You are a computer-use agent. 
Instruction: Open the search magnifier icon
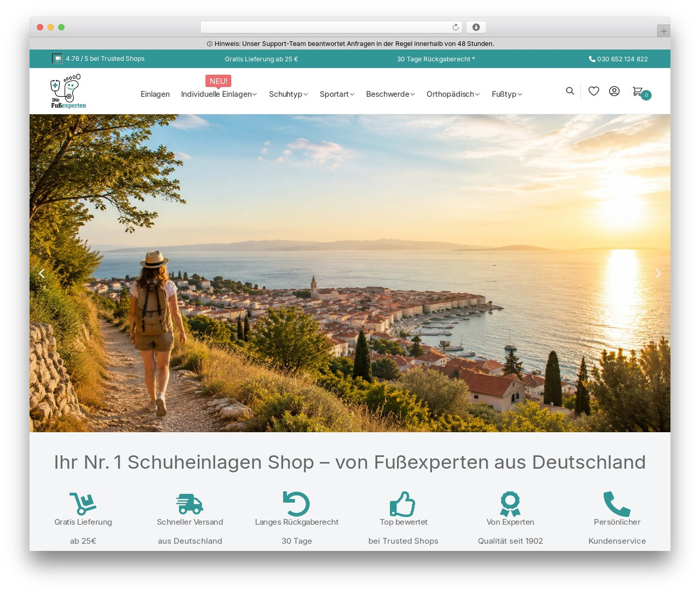click(x=570, y=91)
